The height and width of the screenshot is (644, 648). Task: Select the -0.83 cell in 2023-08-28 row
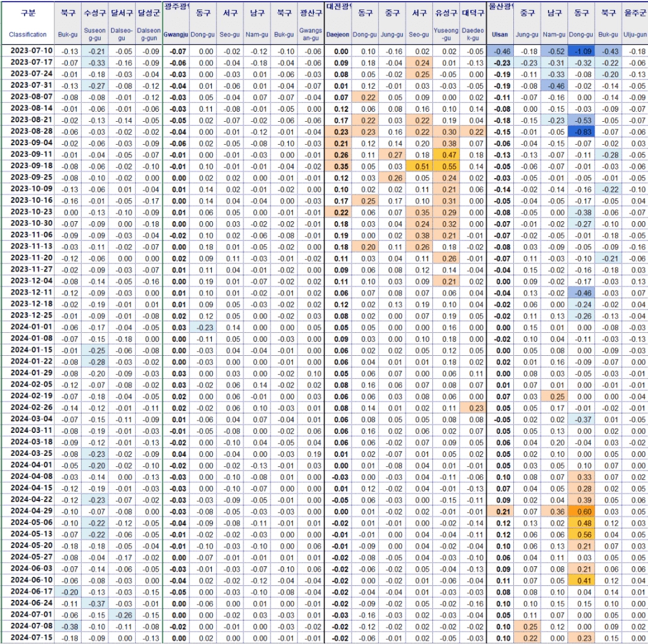click(x=582, y=132)
